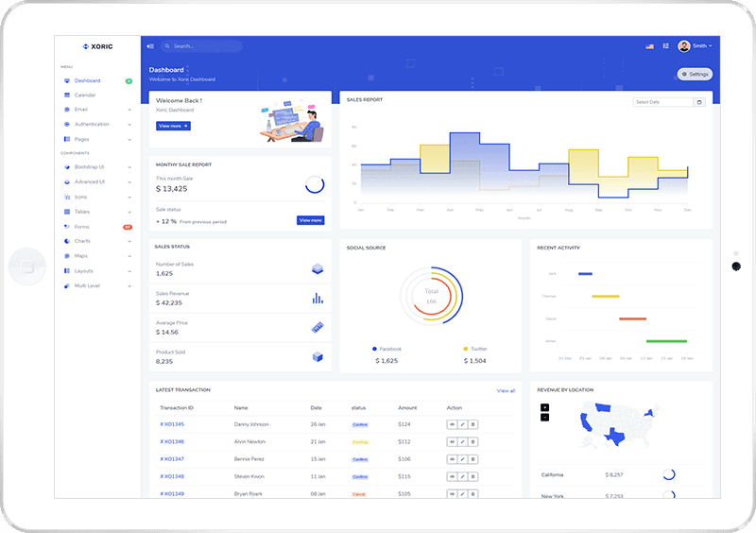Click the US flag language icon
This screenshot has width=756, height=533.
click(649, 45)
